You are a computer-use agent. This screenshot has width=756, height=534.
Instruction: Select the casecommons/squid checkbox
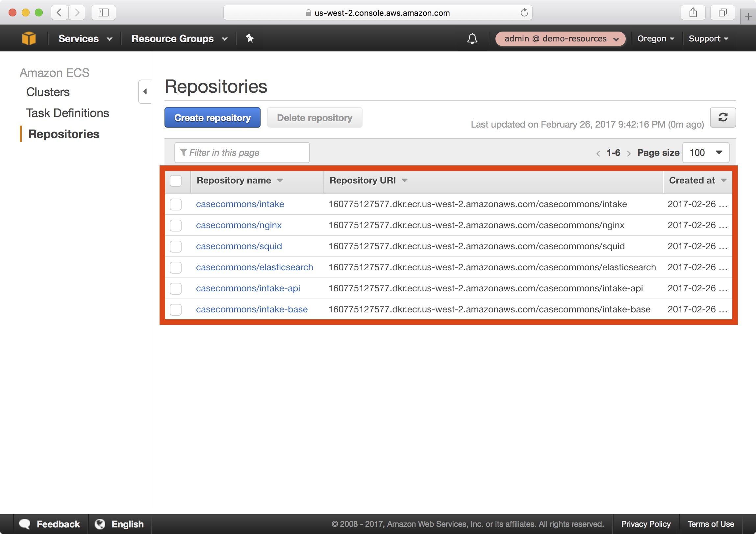pyautogui.click(x=175, y=246)
